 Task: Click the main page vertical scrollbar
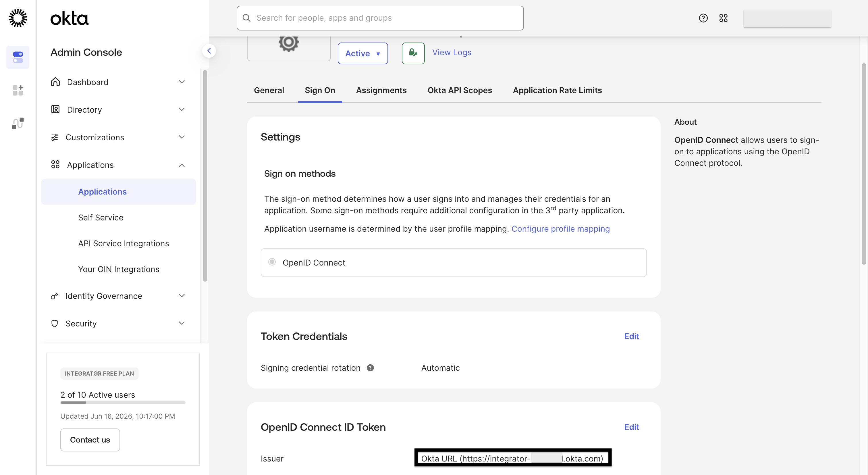(864, 164)
